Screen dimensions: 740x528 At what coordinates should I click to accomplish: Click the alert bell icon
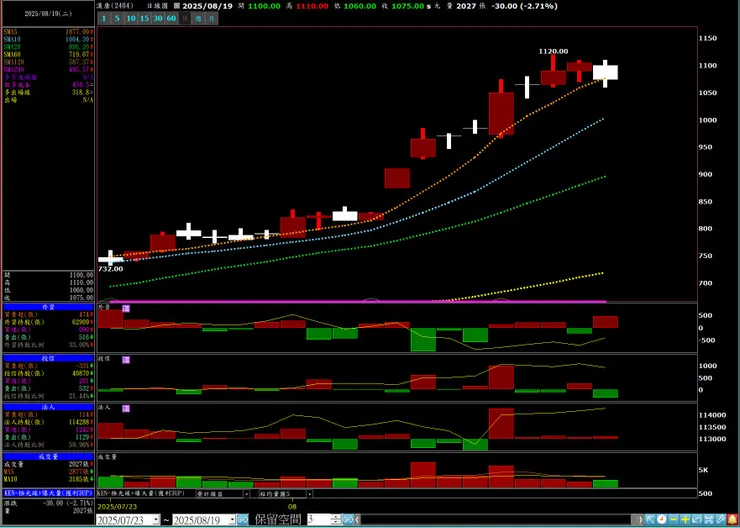732,520
